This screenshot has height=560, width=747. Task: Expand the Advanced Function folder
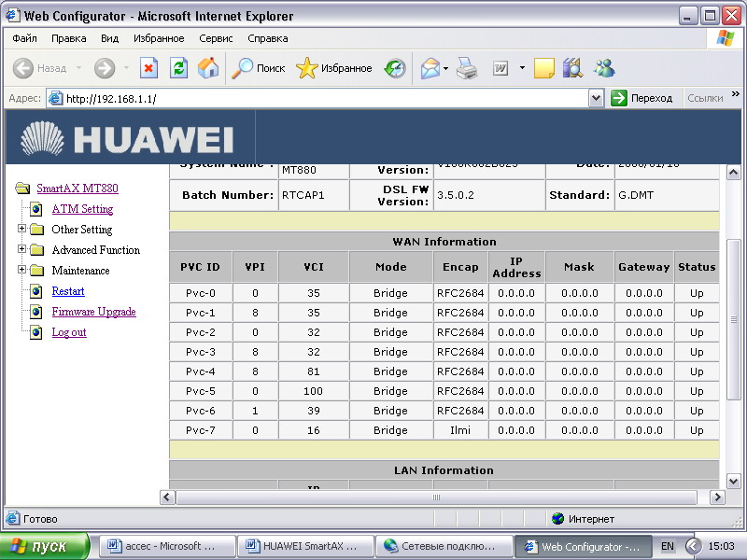[x=21, y=249]
